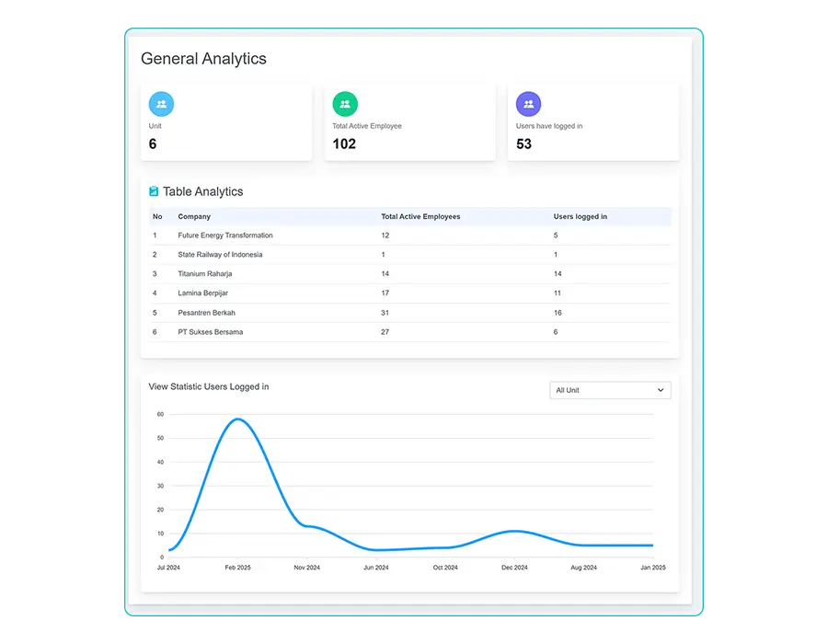Click the No column header

click(x=157, y=216)
